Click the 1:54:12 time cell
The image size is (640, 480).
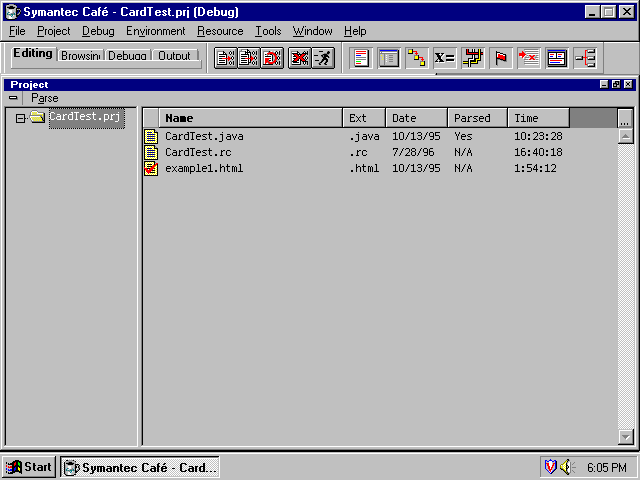tap(535, 168)
